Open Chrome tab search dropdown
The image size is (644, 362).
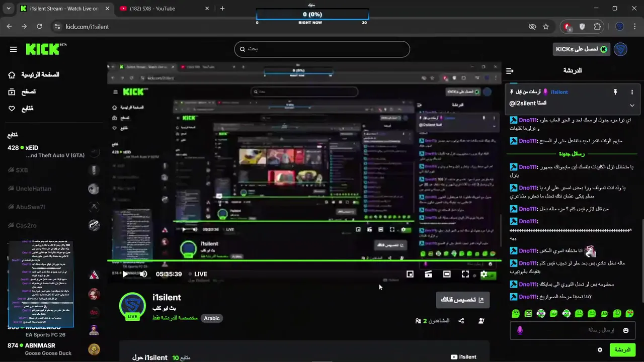click(8, 9)
